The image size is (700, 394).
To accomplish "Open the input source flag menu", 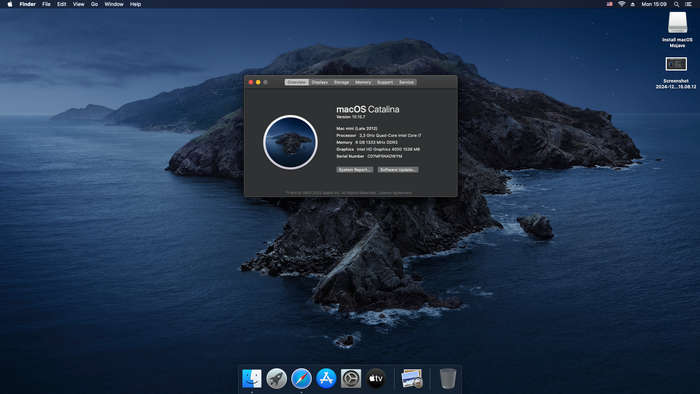I will 609,4.
